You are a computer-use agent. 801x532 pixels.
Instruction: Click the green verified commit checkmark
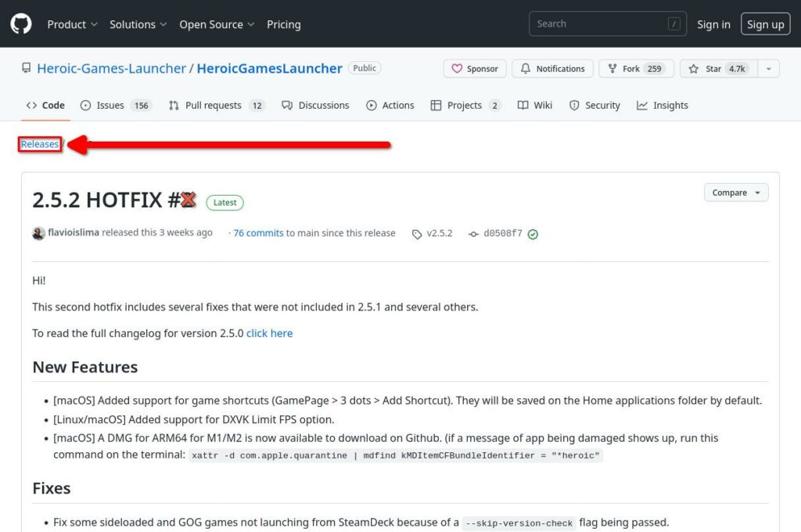coord(533,234)
